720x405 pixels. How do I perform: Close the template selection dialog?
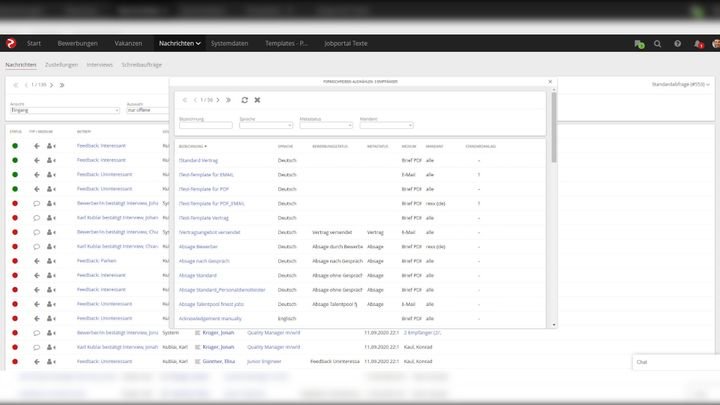550,82
